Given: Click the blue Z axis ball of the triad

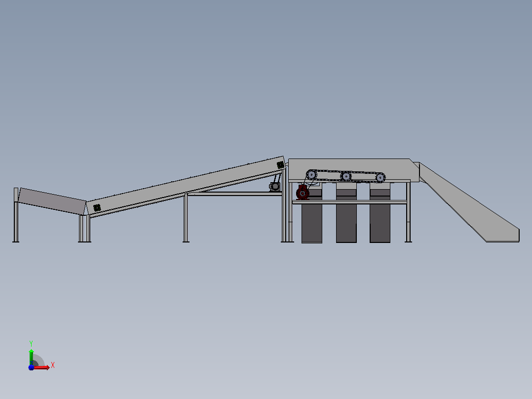Looking at the screenshot, I should (31, 367).
